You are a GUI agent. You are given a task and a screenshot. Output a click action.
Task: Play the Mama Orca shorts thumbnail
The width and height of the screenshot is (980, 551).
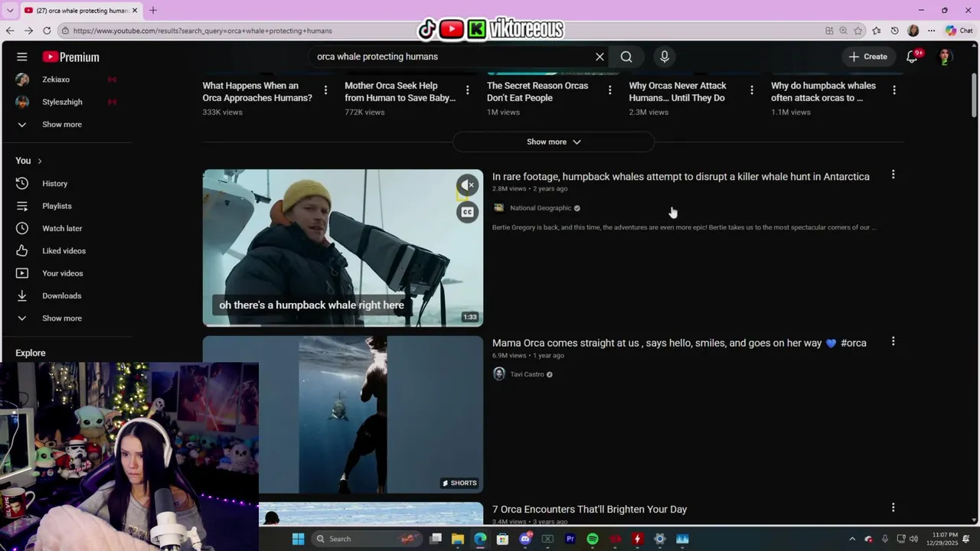coord(343,415)
